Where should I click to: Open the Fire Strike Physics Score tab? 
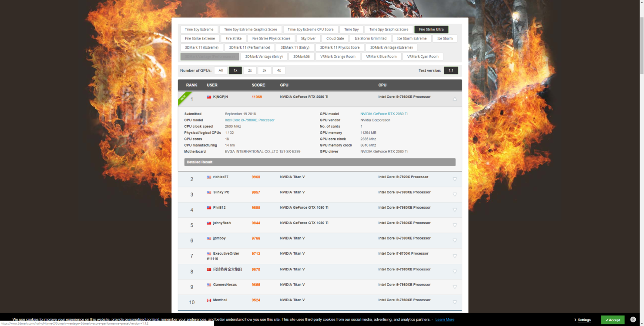tap(271, 39)
